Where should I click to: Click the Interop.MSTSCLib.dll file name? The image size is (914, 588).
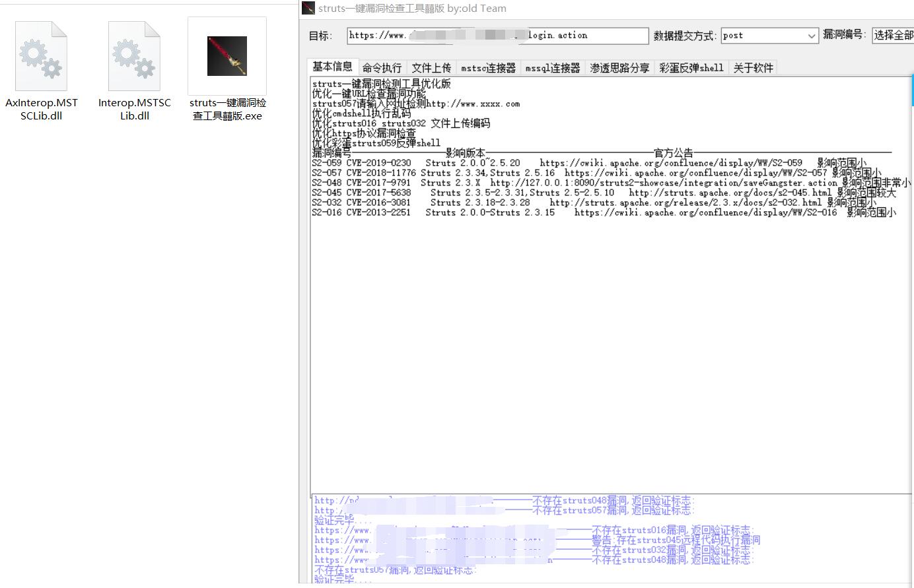point(135,109)
